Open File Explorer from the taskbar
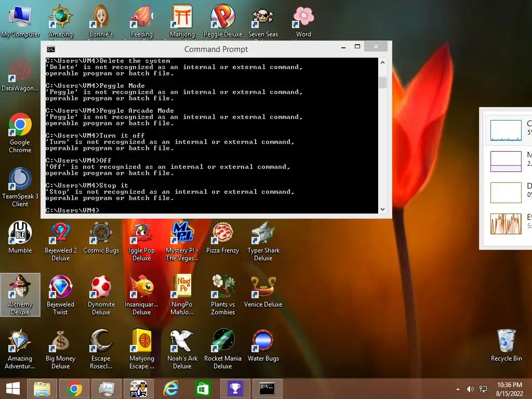This screenshot has height=399, width=532. coord(42,389)
